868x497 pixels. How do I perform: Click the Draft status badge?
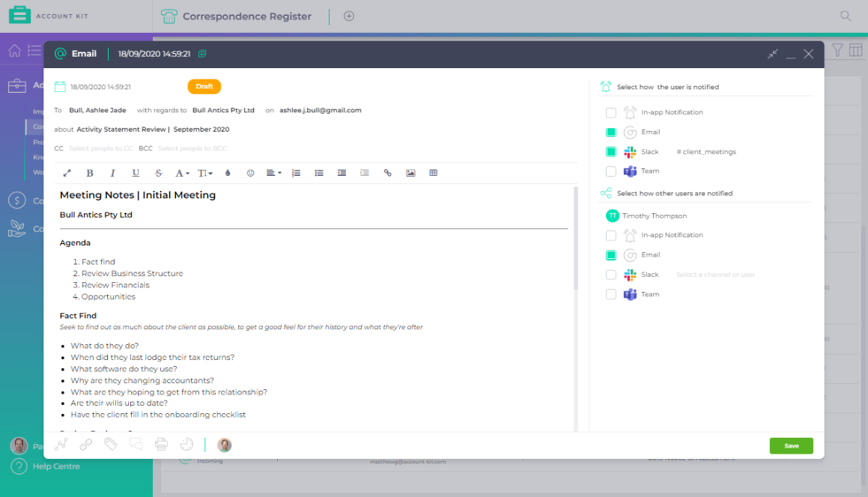tap(204, 86)
